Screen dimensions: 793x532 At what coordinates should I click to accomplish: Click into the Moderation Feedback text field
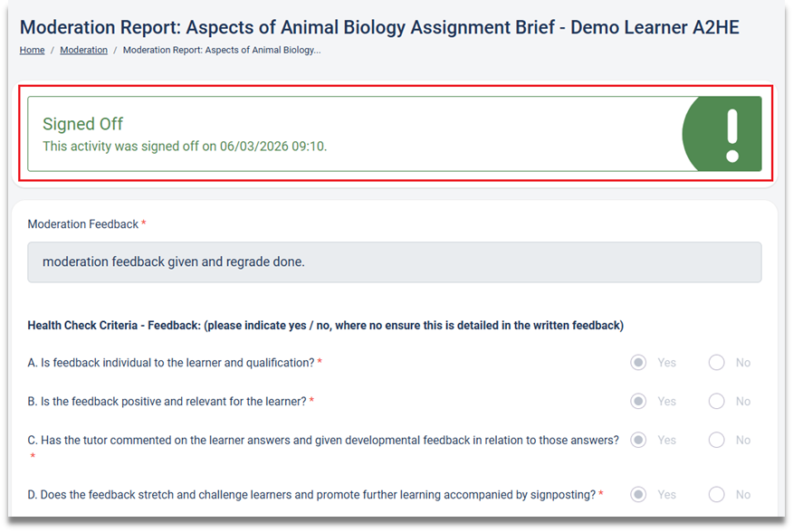(x=394, y=262)
